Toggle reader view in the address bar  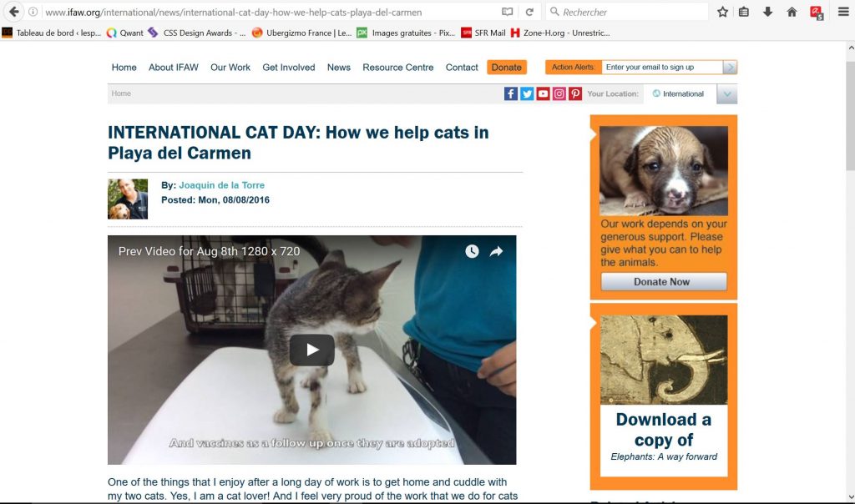coord(507,12)
